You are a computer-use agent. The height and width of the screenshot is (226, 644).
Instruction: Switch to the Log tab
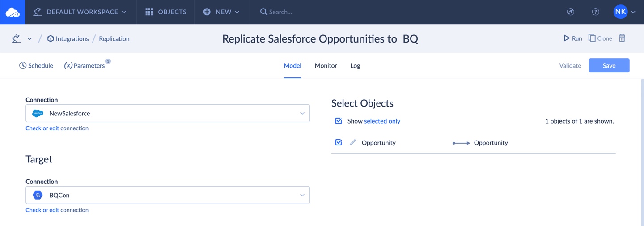click(355, 65)
